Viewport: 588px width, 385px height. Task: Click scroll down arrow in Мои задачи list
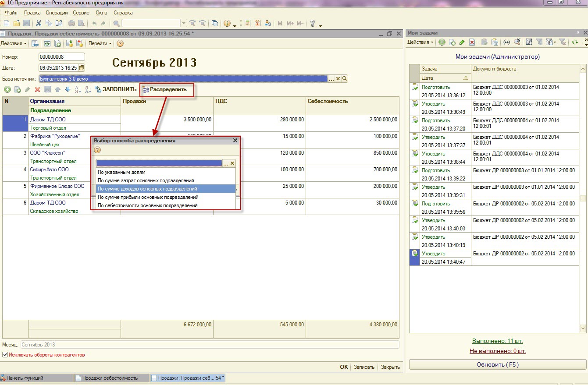(x=583, y=328)
